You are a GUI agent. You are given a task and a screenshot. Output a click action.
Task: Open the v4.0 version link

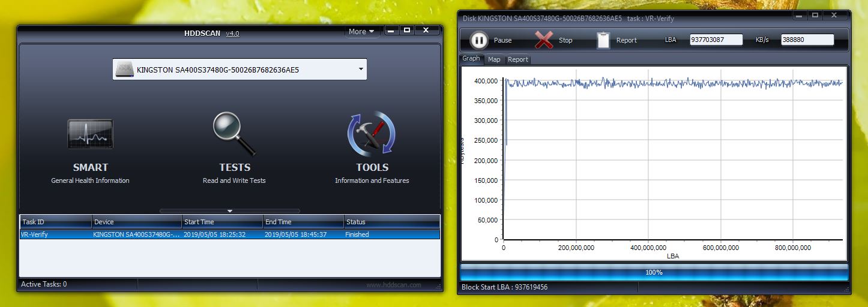(232, 34)
